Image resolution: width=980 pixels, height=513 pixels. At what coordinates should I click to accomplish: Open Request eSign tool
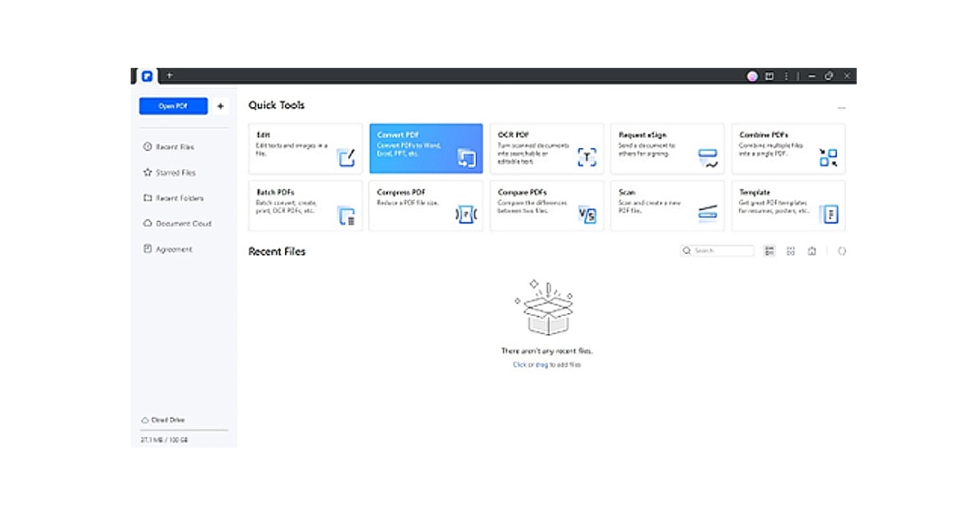[x=667, y=149]
